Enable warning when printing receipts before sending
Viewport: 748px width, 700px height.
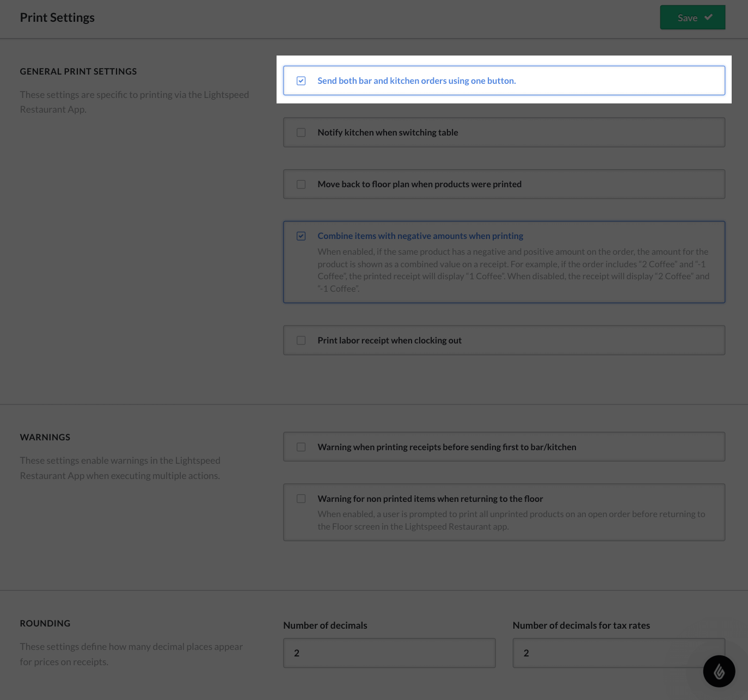click(301, 446)
